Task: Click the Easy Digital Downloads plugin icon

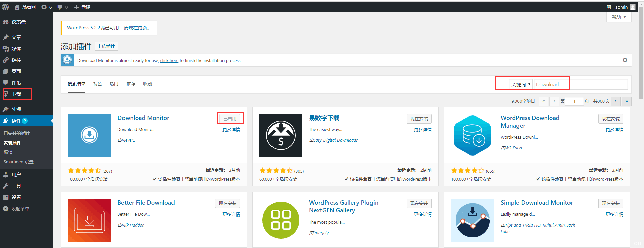Action: coord(281,135)
